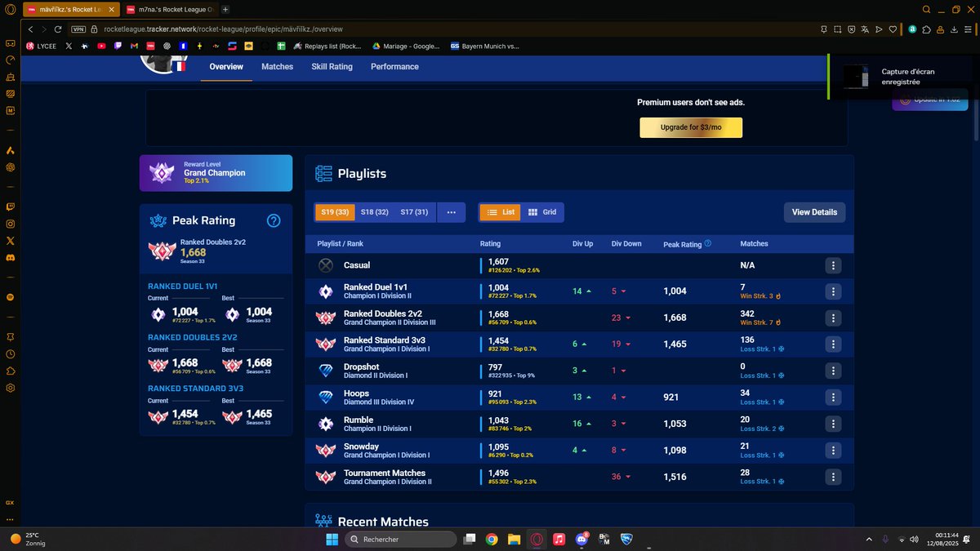Open the extensions cube icon in toolbar
Viewport: 980px width, 551px height.
tap(927, 29)
